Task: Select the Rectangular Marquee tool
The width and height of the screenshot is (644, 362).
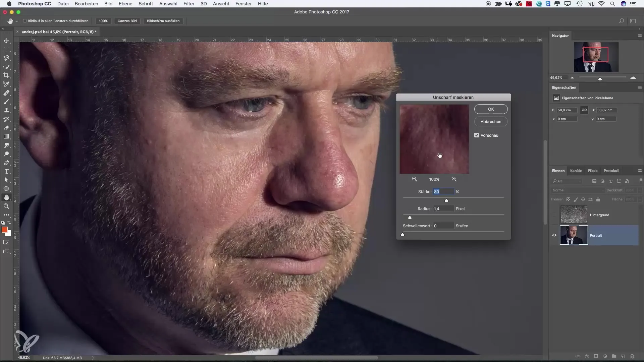Action: [x=6, y=49]
